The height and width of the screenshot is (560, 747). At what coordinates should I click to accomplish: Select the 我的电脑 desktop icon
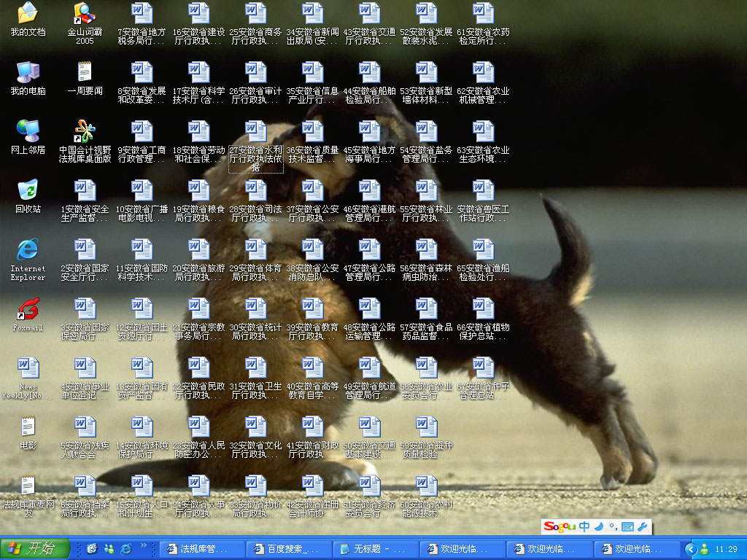click(x=28, y=72)
